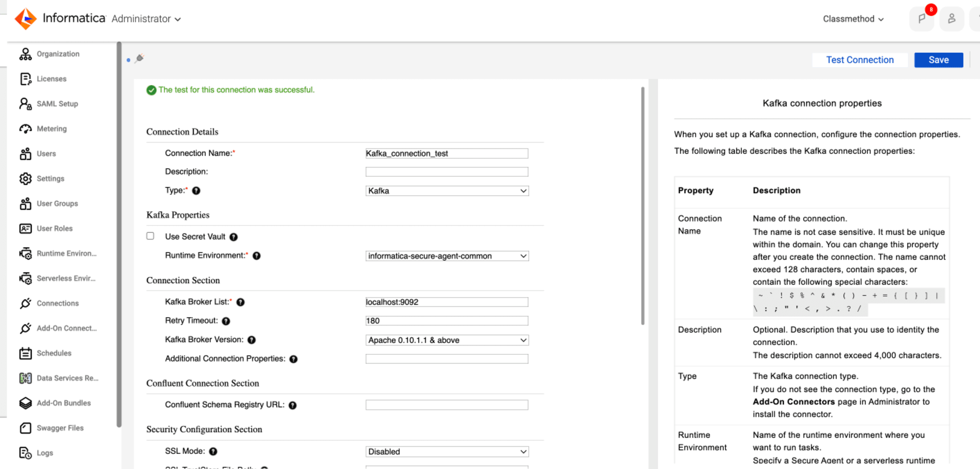Open notifications flag icon with badge
Viewport: 980px width, 469px height.
[x=922, y=19]
